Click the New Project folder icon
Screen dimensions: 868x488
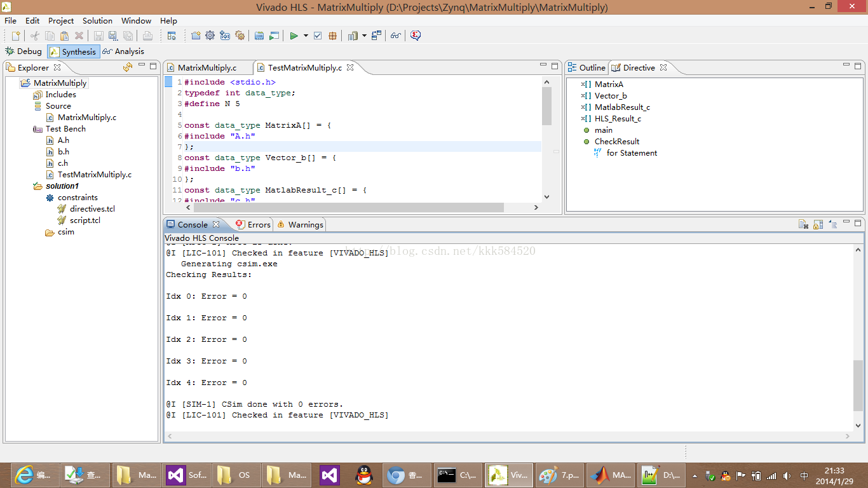196,36
